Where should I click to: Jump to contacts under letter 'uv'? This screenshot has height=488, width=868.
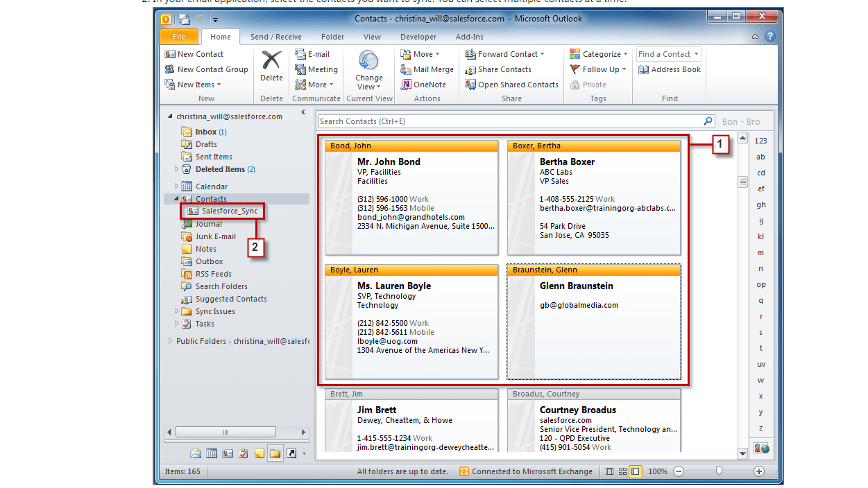tap(761, 364)
